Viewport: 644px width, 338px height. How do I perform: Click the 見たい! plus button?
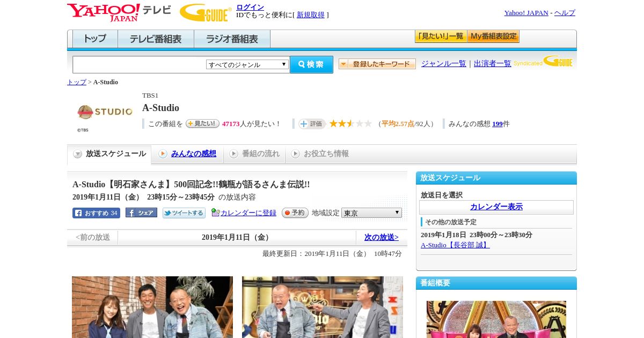click(x=202, y=123)
